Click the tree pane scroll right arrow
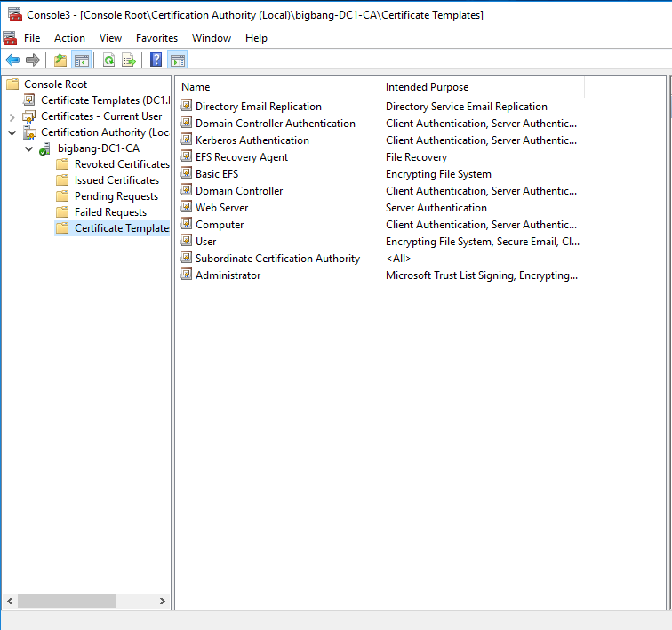672x630 pixels. [x=163, y=601]
